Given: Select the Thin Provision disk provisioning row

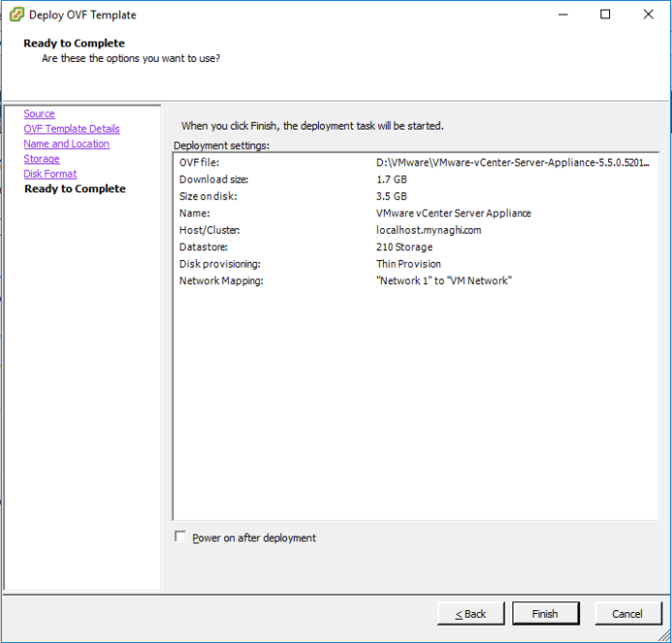Looking at the screenshot, I should click(408, 264).
